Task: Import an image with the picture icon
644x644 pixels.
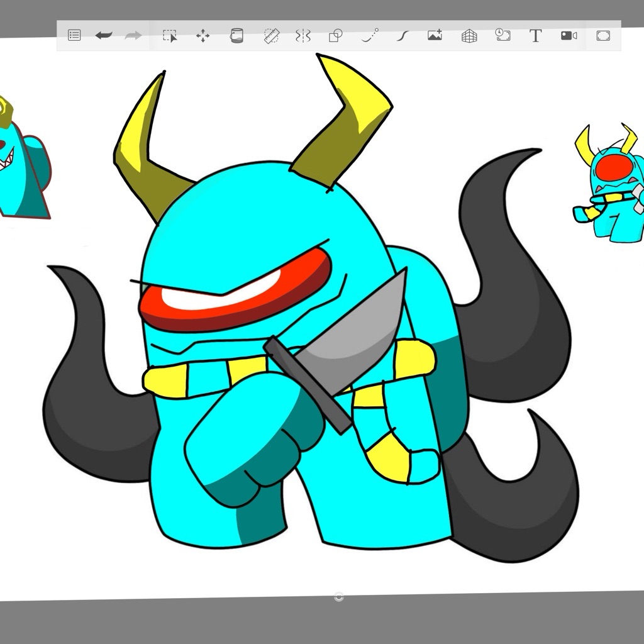Action: pos(435,35)
